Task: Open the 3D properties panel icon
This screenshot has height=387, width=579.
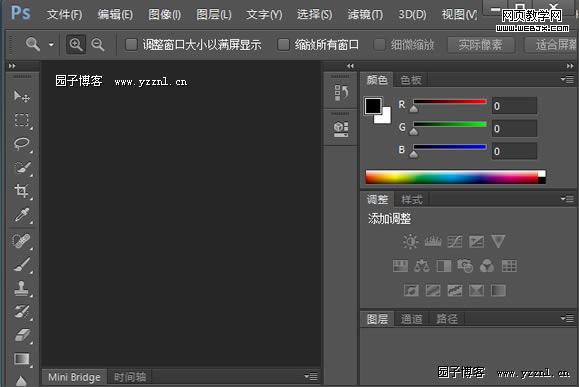Action: (341, 129)
